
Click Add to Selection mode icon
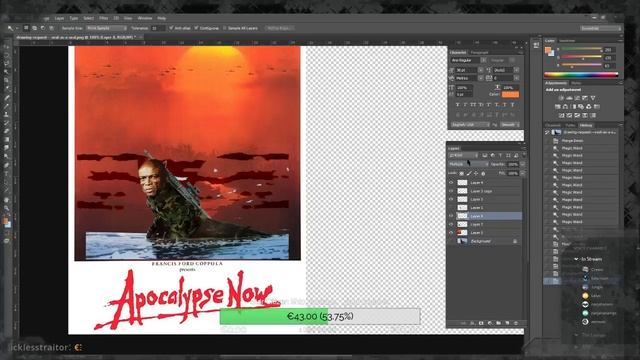tap(34, 28)
